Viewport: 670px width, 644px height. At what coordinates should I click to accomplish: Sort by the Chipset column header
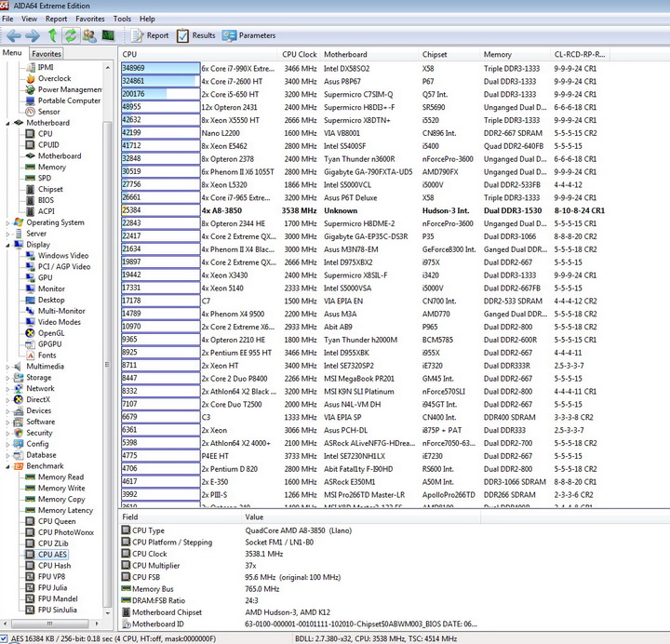point(449,54)
